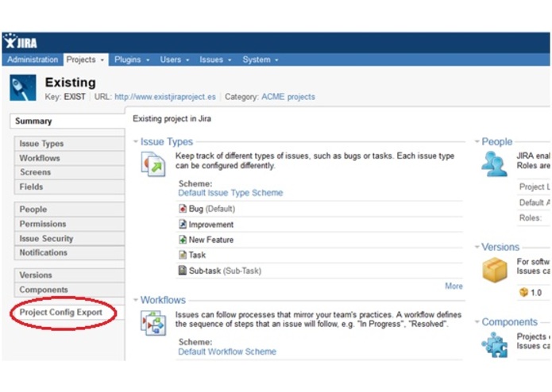Open the Plugins dropdown menu
This screenshot has height=392, width=552.
132,60
